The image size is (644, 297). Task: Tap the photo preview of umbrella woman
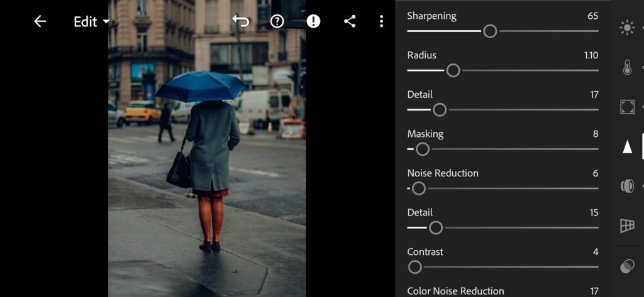coord(207,148)
